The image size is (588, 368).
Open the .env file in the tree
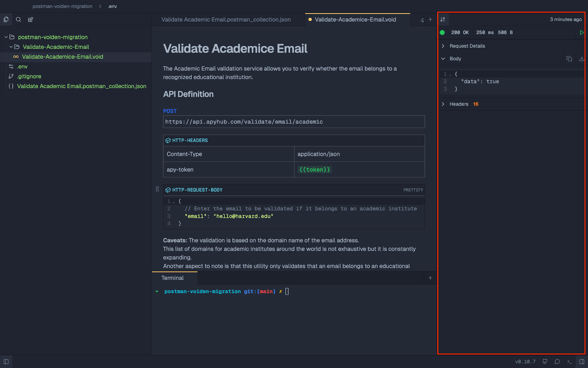click(22, 67)
